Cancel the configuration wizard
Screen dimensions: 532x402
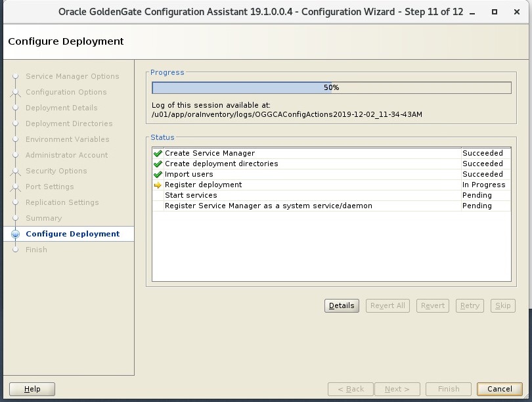(x=500, y=389)
